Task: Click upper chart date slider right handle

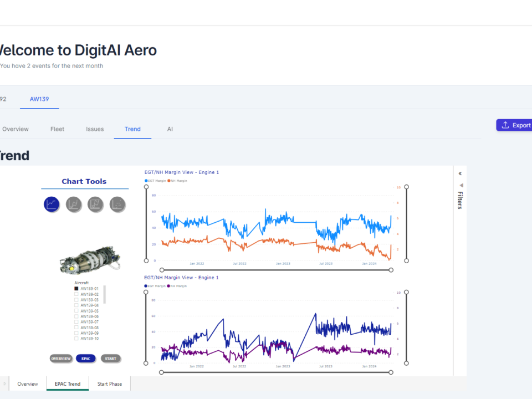Action: click(x=391, y=270)
